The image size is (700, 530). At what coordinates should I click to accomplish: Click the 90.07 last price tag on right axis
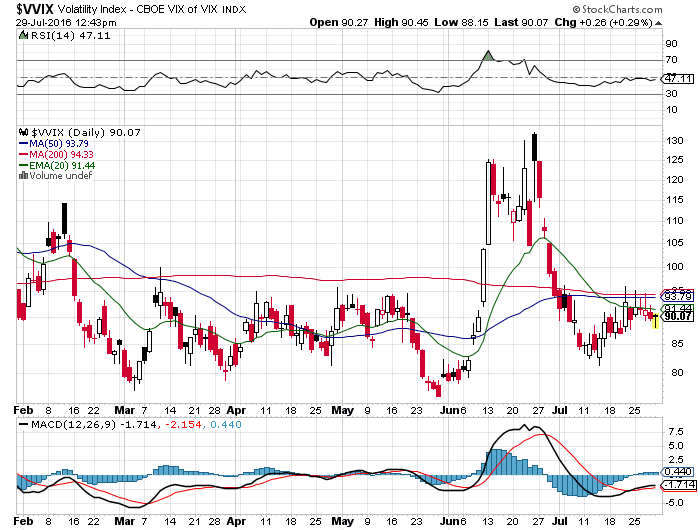pyautogui.click(x=679, y=316)
